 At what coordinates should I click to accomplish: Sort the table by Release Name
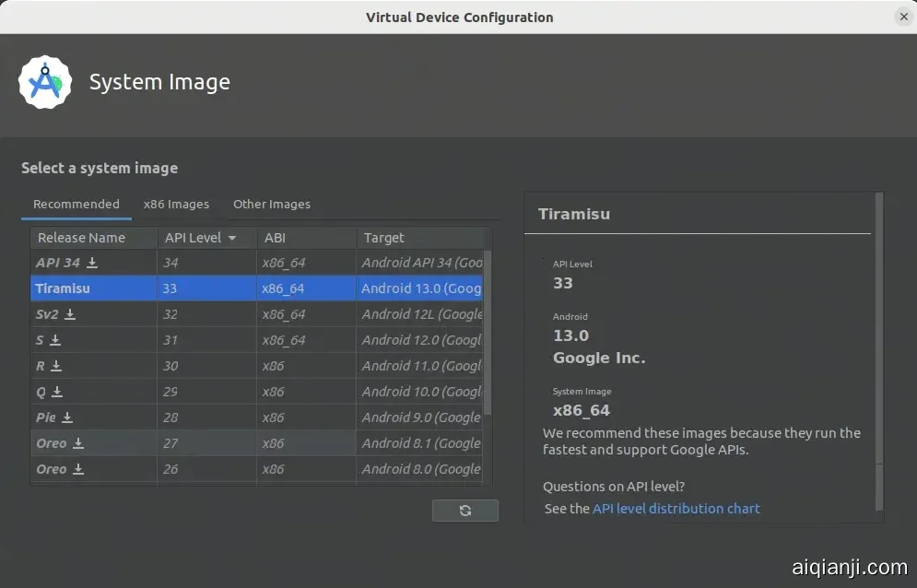coord(81,238)
